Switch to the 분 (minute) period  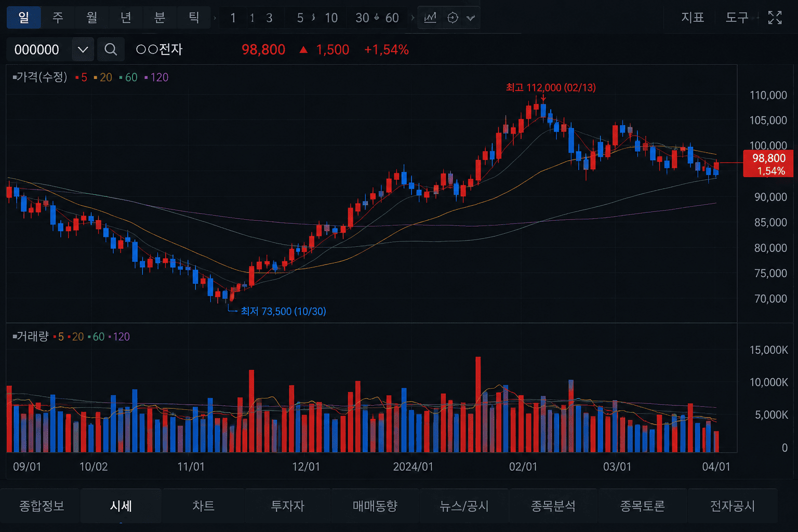pos(159,18)
